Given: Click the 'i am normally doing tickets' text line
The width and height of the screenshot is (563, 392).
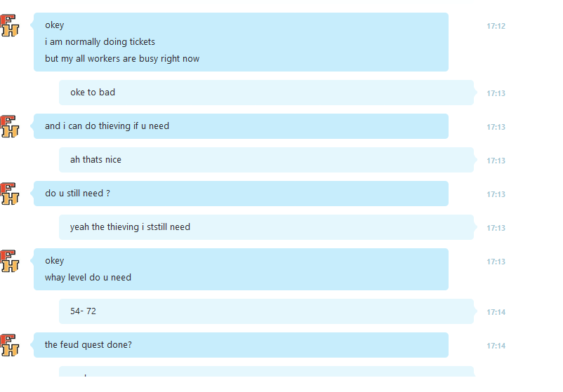Looking at the screenshot, I should (x=100, y=42).
